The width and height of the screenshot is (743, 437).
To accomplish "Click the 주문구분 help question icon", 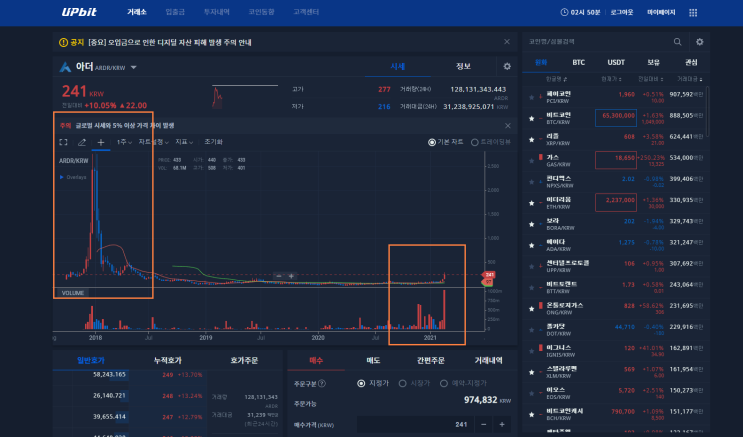I will click(322, 383).
